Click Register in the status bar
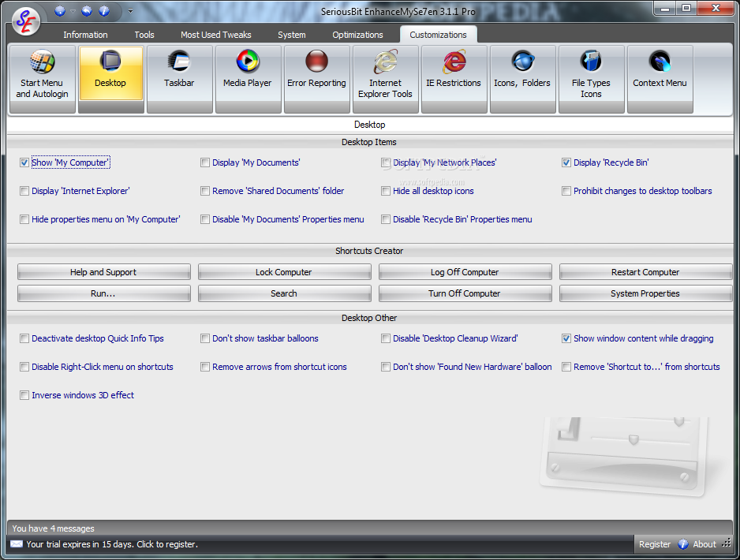 tap(655, 544)
